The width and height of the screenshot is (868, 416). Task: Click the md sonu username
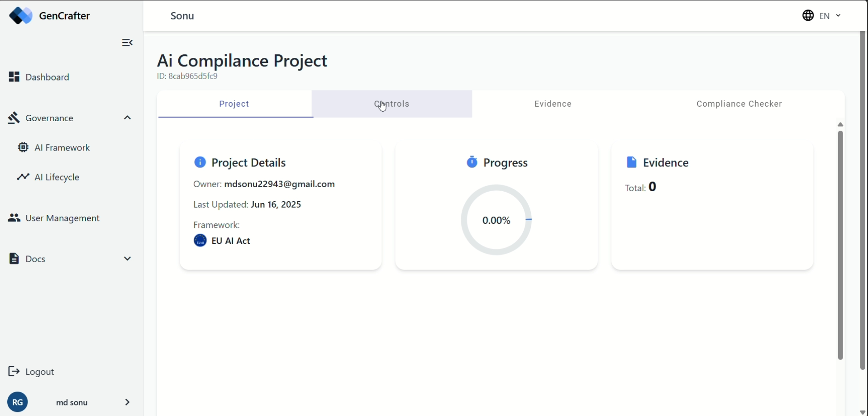(x=72, y=402)
